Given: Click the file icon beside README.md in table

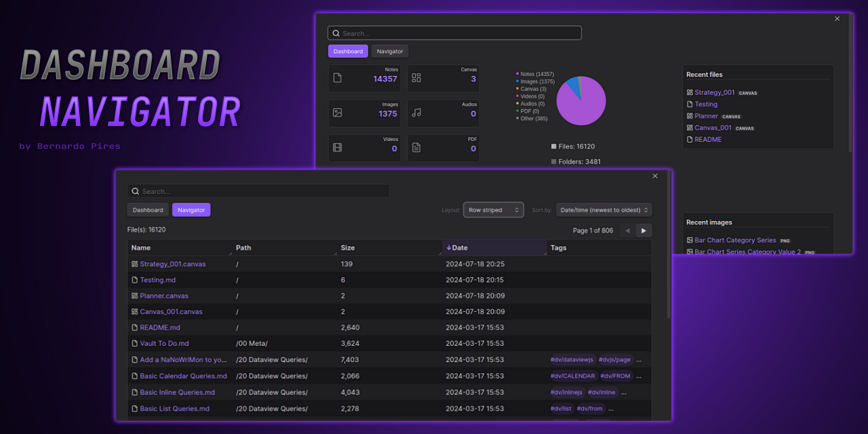Looking at the screenshot, I should coord(134,327).
